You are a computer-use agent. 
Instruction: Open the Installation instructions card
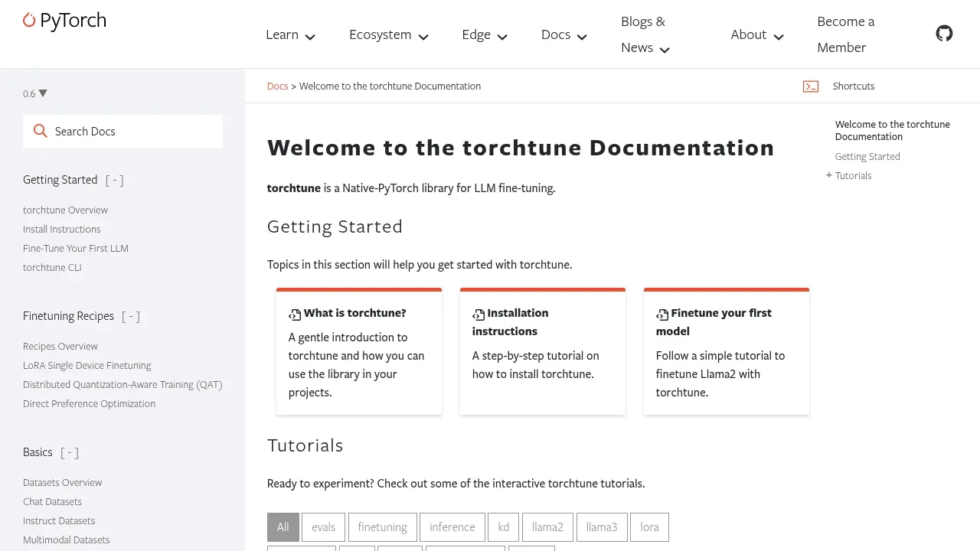[543, 351]
